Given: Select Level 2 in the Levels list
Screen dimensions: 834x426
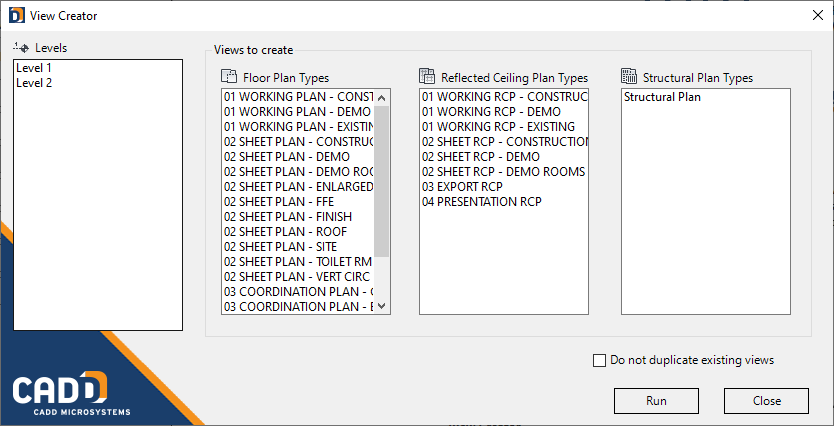Looking at the screenshot, I should pyautogui.click(x=98, y=83).
